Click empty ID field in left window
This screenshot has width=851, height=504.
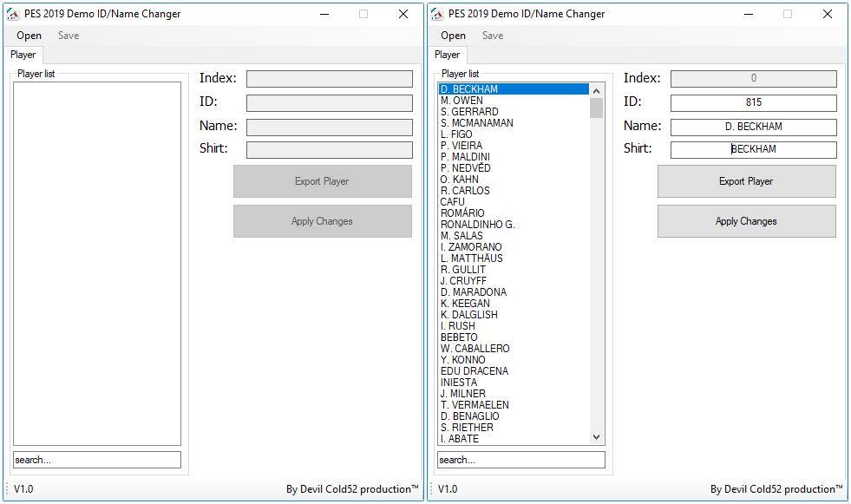click(330, 103)
